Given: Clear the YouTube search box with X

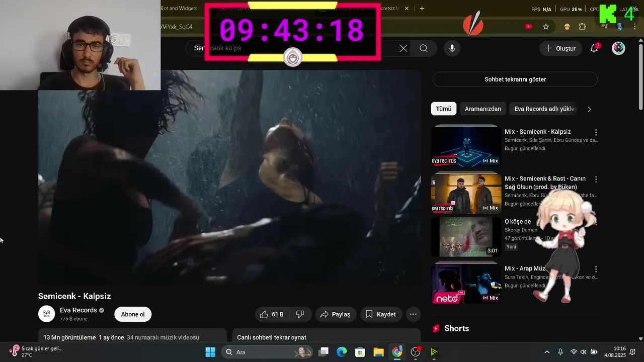Looking at the screenshot, I should click(404, 48).
